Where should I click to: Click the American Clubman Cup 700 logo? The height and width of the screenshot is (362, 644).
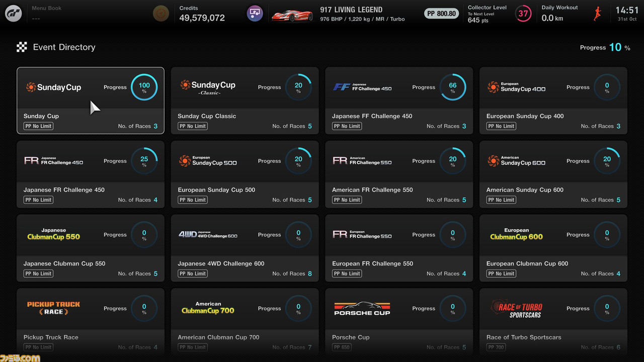[x=208, y=308]
